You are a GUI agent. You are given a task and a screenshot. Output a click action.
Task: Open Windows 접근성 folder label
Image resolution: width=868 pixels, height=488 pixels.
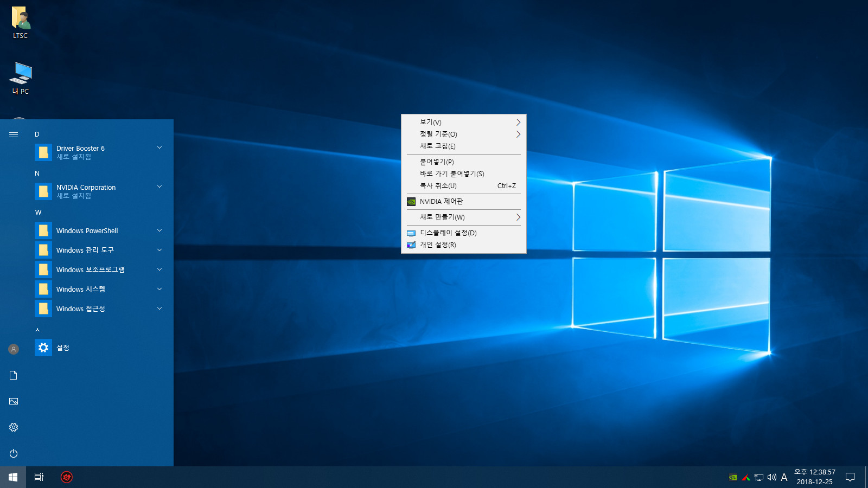[x=81, y=309]
